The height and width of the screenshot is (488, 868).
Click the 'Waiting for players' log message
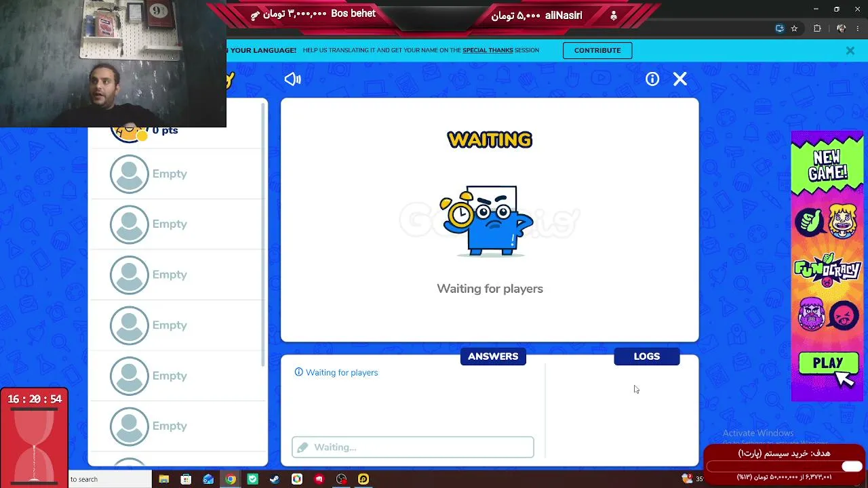342,373
